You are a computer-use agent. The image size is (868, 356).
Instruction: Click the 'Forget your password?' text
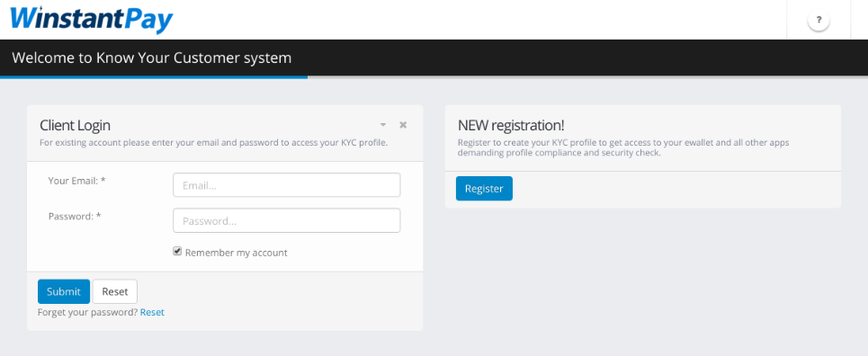(87, 312)
